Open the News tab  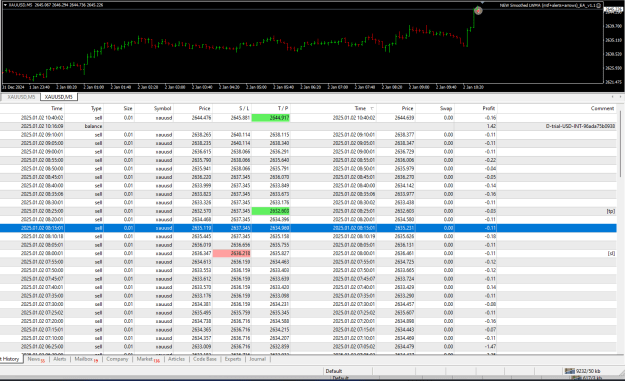(x=36, y=359)
